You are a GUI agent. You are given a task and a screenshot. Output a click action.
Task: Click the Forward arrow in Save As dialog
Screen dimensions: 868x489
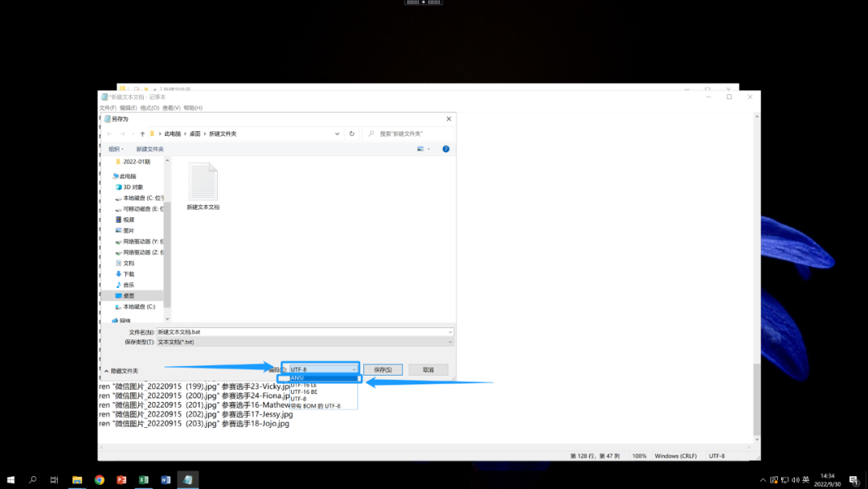click(x=122, y=134)
